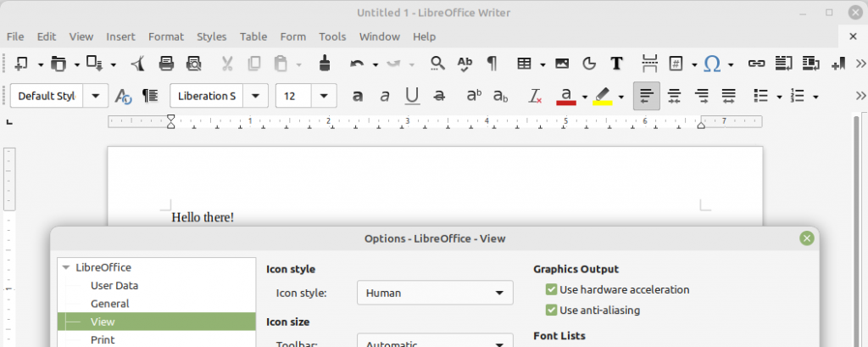Toggle formatting marks pilcrow icon

coord(492,63)
